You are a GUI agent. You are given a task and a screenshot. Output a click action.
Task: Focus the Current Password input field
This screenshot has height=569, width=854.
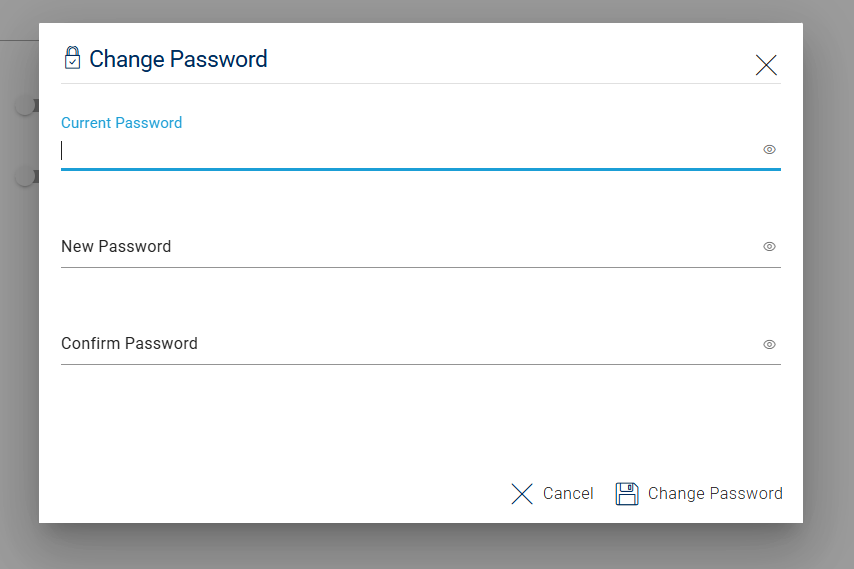point(400,151)
